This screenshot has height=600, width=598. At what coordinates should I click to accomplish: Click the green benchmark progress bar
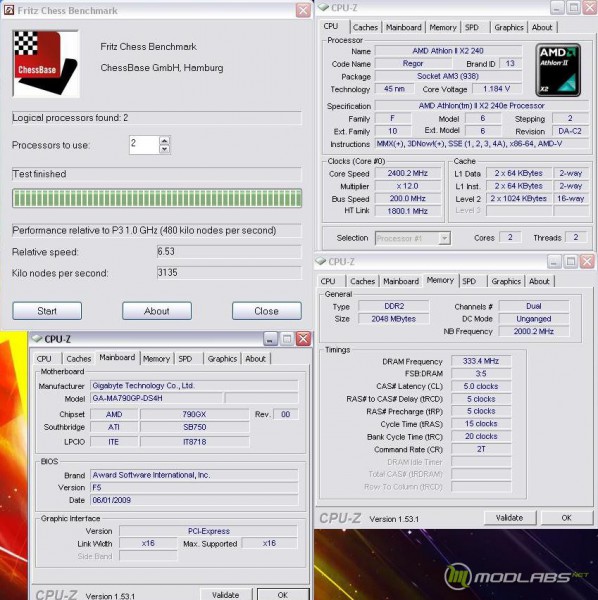(157, 198)
